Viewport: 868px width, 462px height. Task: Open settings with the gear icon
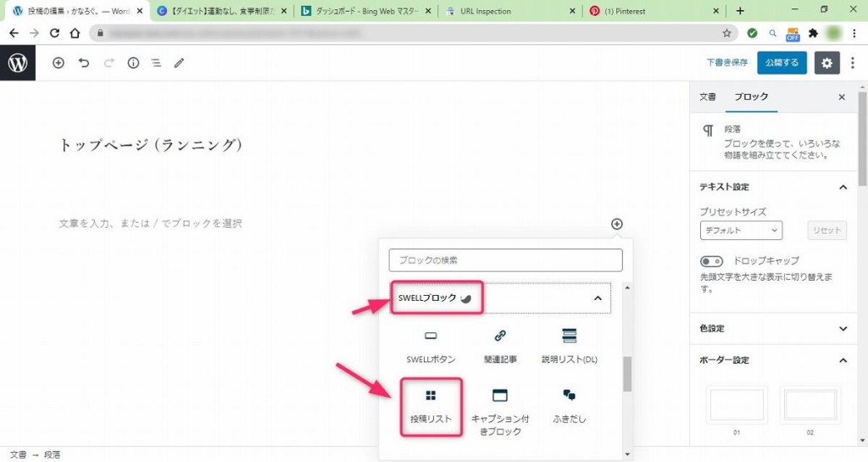(826, 63)
